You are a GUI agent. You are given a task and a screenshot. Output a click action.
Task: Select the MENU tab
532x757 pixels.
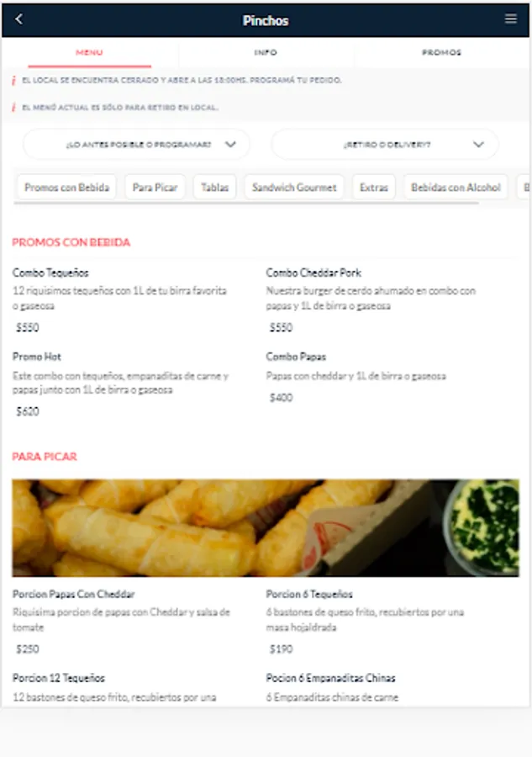(x=89, y=52)
